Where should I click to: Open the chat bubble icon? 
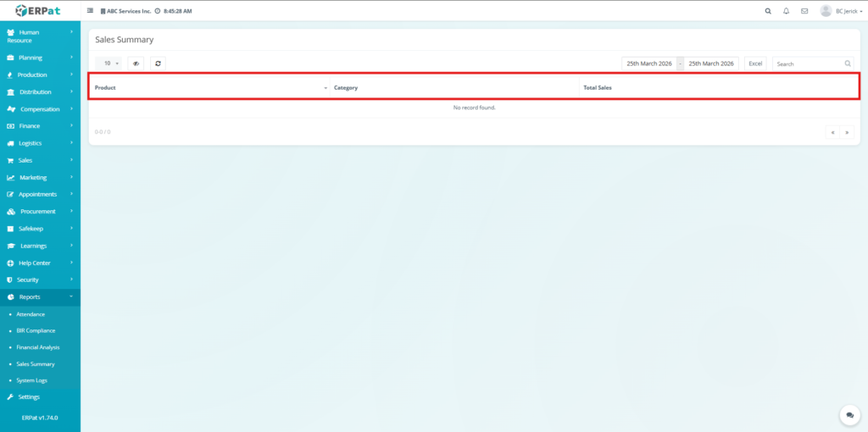point(849,414)
